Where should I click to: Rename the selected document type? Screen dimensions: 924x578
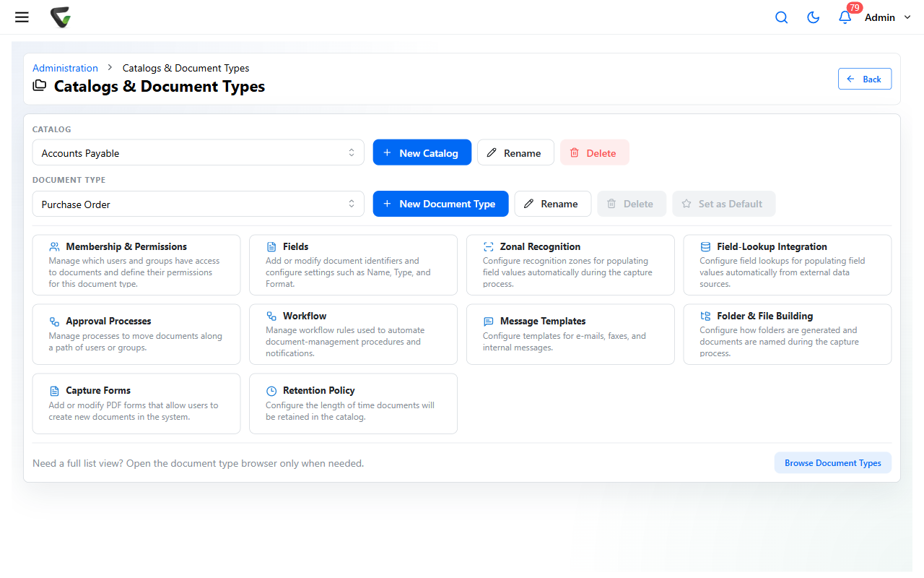click(552, 204)
